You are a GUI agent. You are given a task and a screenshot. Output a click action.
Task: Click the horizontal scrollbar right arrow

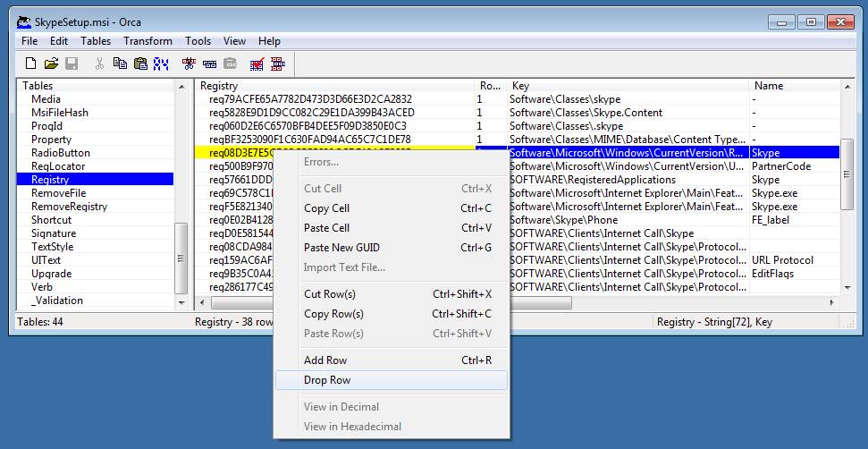coord(832,303)
